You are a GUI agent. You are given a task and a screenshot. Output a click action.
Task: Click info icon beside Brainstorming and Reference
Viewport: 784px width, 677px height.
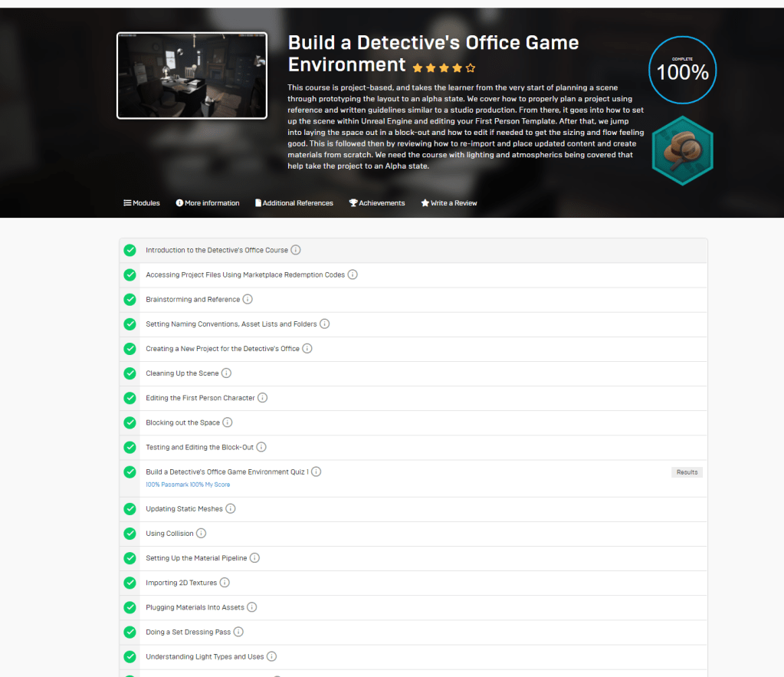point(248,299)
